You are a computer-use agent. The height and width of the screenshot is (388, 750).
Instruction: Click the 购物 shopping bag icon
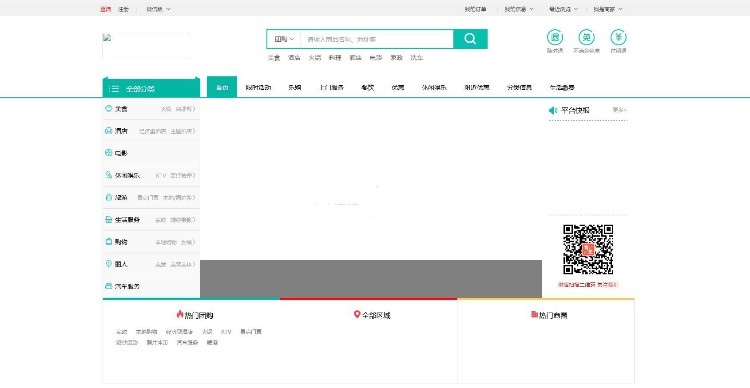[x=108, y=242]
